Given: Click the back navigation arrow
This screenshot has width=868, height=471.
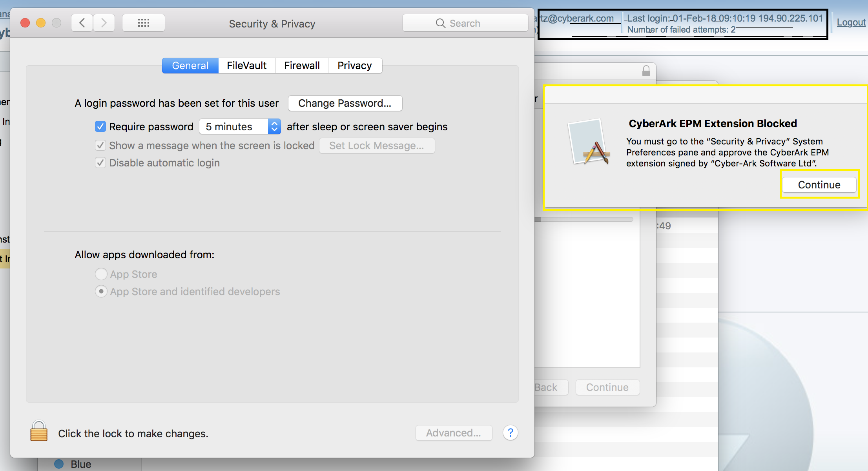Looking at the screenshot, I should point(82,23).
